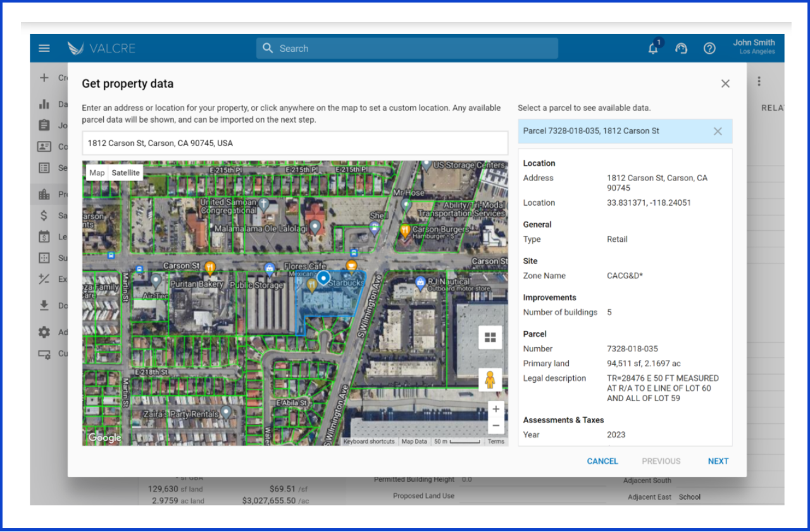Open the help question mark icon
810x532 pixels.
coord(709,48)
